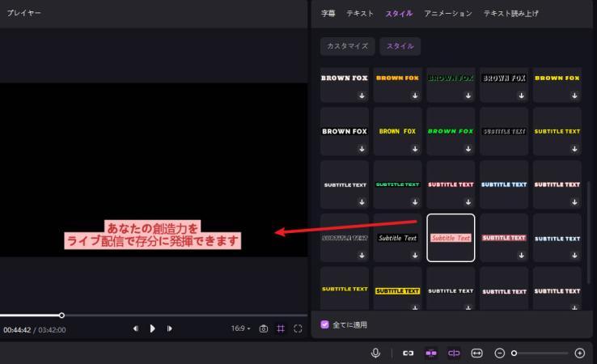The image size is (597, 364).
Task: Zoom out timeline with minus icon
Action: tap(500, 353)
